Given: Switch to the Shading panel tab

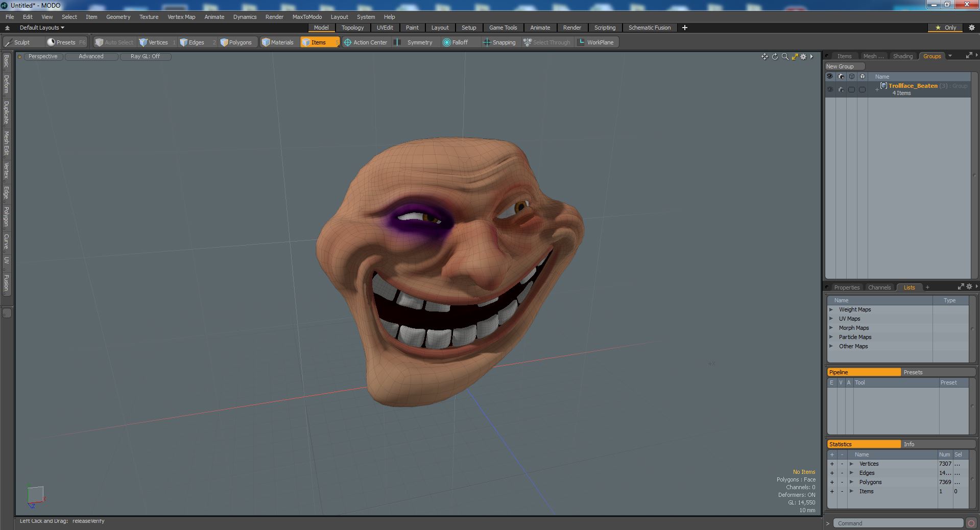Looking at the screenshot, I should pyautogui.click(x=902, y=56).
